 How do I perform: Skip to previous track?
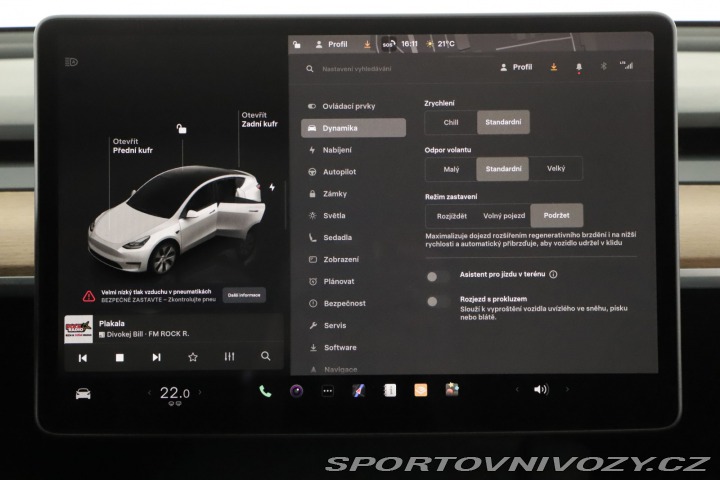point(83,358)
